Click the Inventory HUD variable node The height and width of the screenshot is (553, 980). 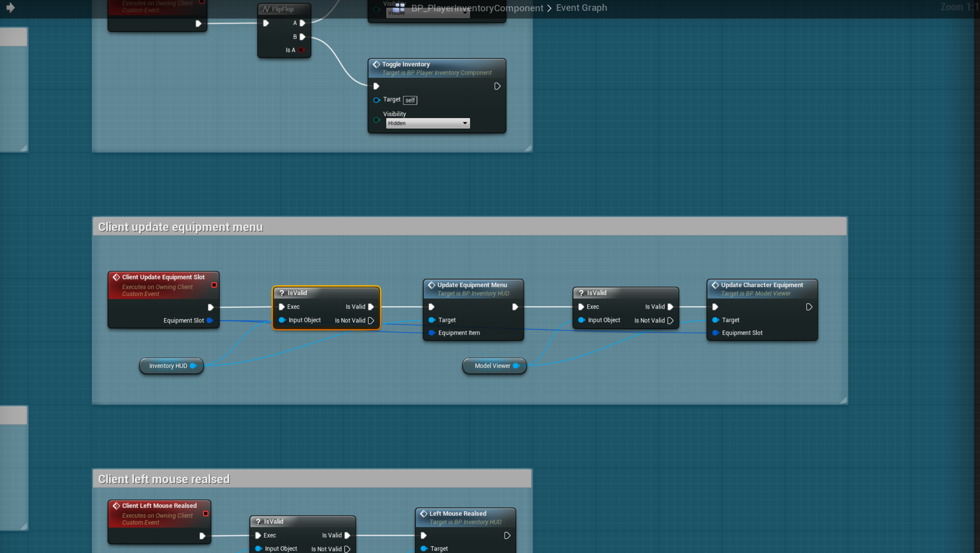[168, 366]
